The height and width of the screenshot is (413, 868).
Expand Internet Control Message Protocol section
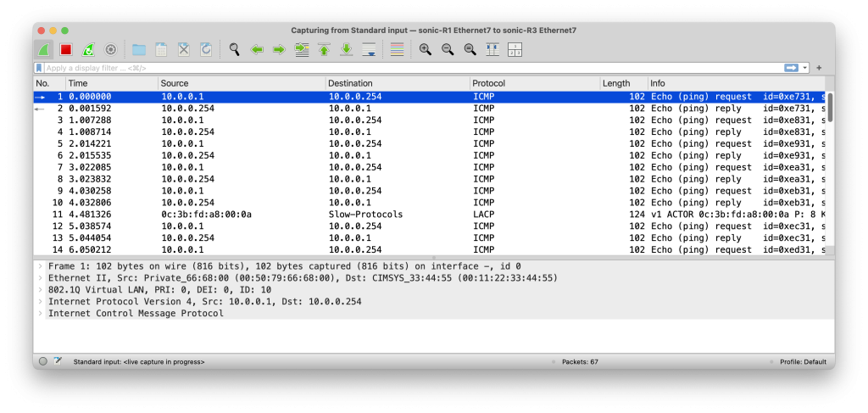coord(40,313)
